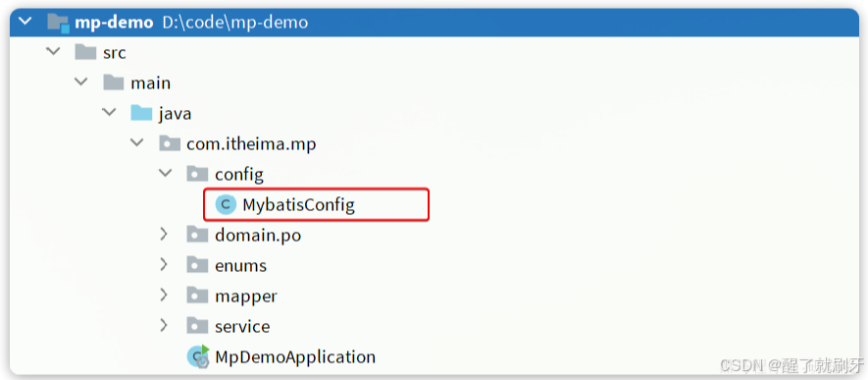Expand the enums package chevron
This screenshot has width=868, height=380.
coord(164,265)
